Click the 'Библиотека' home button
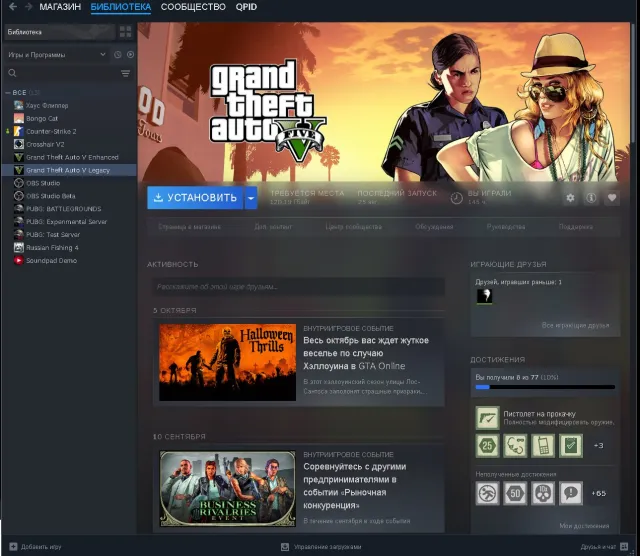This screenshot has width=640, height=556. pos(60,32)
